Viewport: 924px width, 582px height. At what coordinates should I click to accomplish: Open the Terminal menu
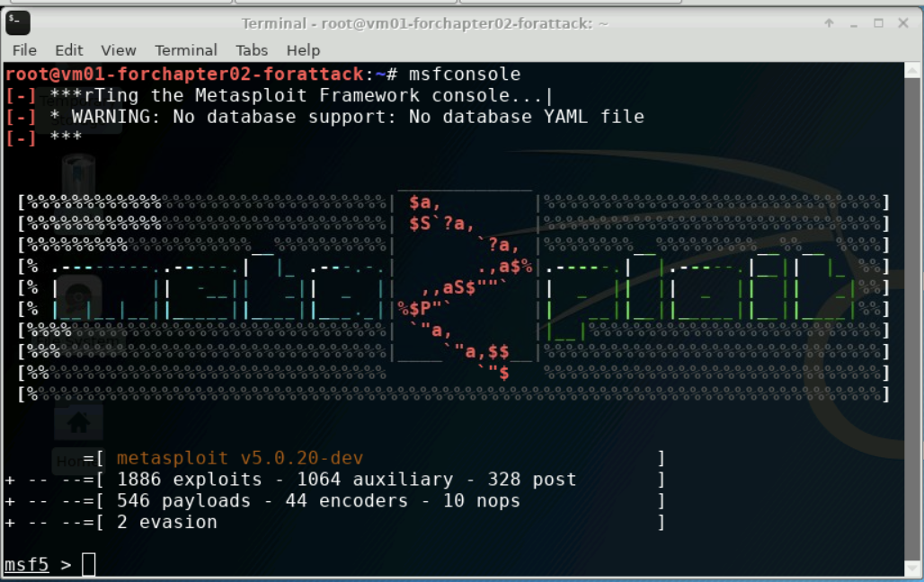pos(186,50)
